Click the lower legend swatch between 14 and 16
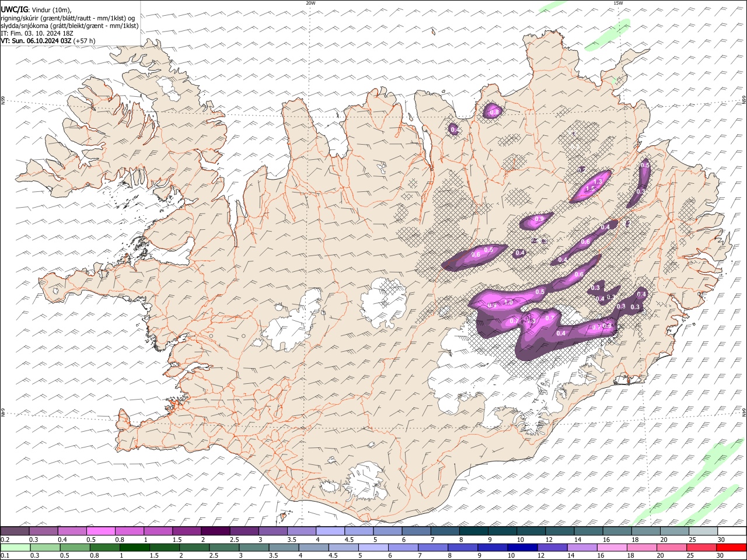This screenshot has width=747, height=560. point(581,547)
